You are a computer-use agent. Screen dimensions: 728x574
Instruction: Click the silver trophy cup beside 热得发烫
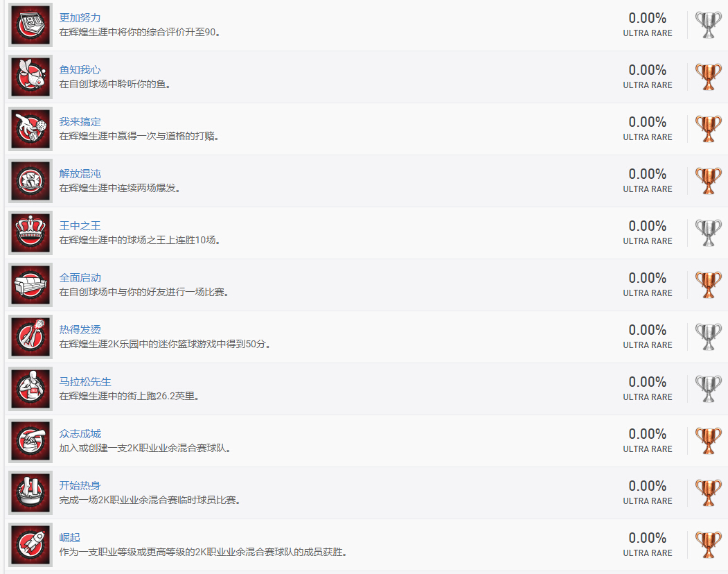(x=708, y=337)
